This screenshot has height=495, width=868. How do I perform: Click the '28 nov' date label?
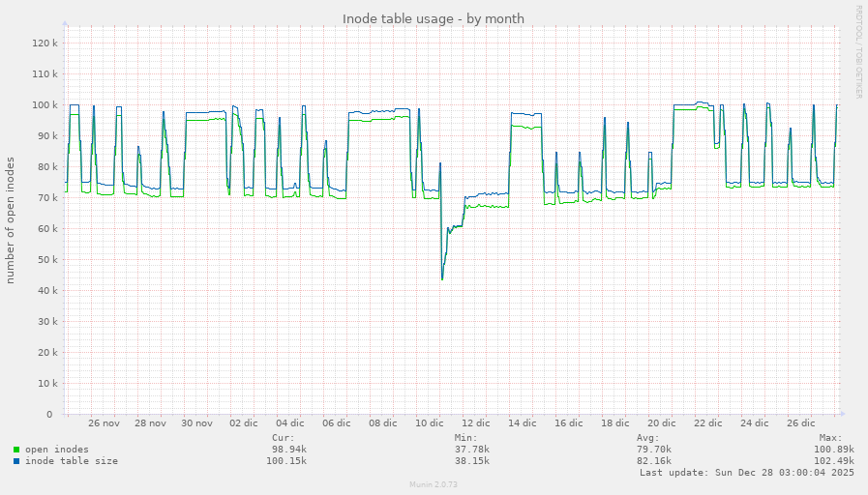(x=150, y=423)
